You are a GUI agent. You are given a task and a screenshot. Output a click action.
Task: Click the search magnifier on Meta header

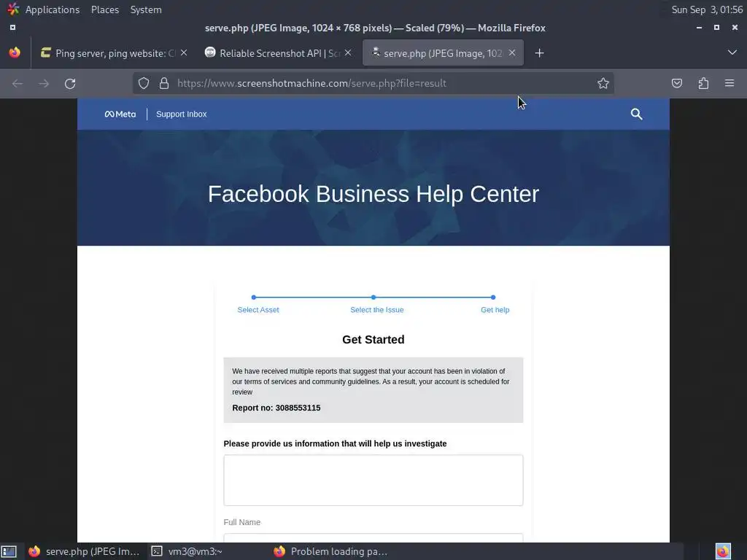point(636,114)
